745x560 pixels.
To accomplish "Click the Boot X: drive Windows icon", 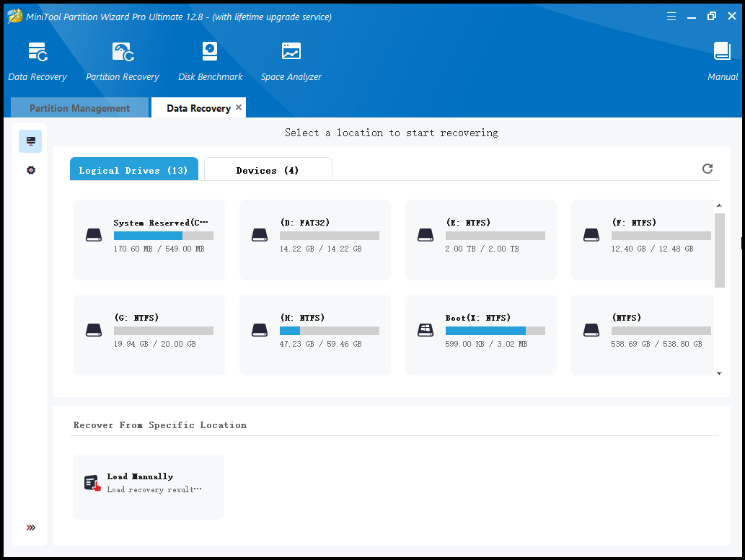I will [426, 330].
